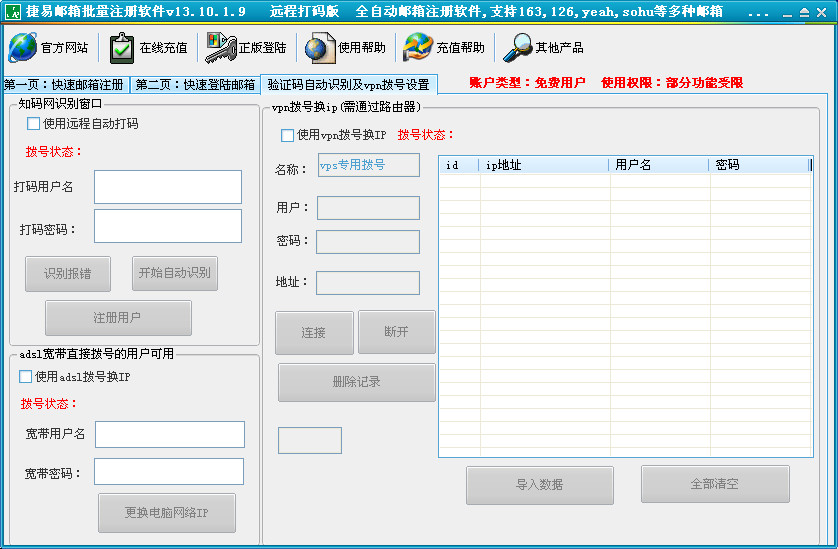Open 第二页：快速登陆邮箱 tab
Image resolution: width=838 pixels, height=549 pixels.
[x=195, y=85]
